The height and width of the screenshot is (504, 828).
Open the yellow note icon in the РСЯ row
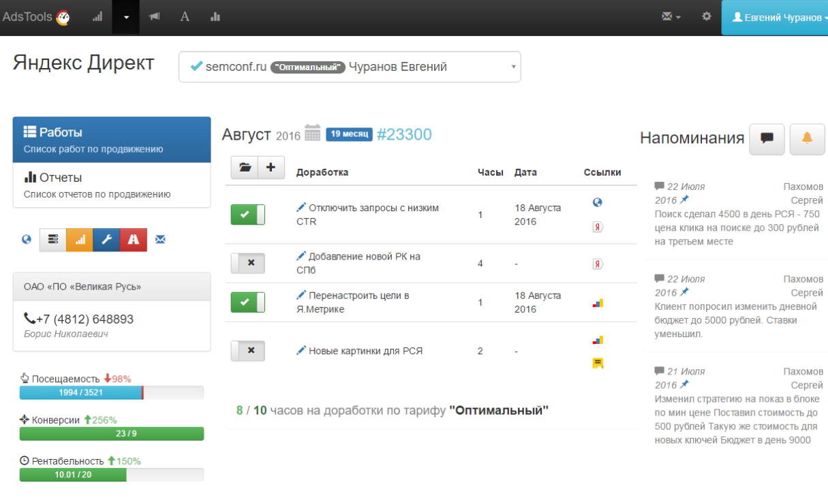(x=598, y=363)
